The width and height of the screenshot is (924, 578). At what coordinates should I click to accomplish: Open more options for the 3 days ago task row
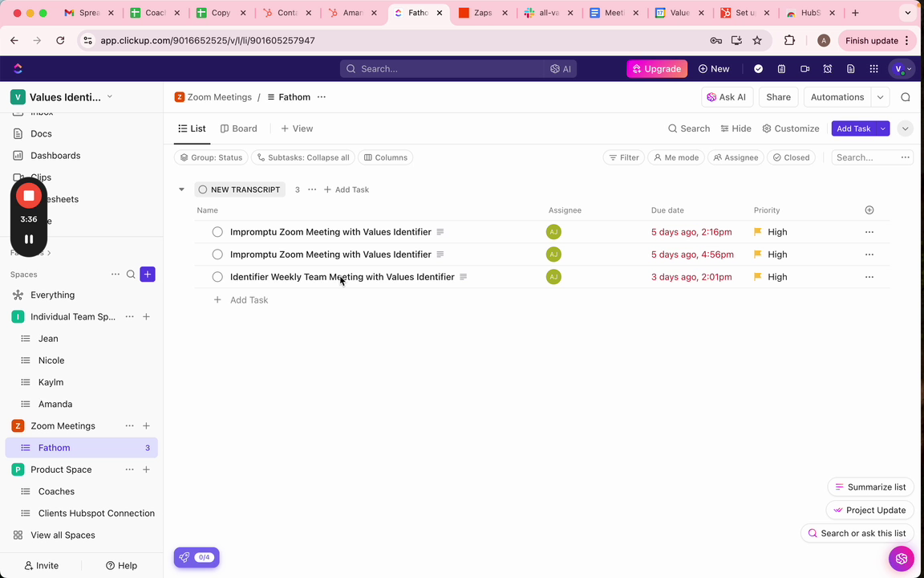[x=869, y=277]
